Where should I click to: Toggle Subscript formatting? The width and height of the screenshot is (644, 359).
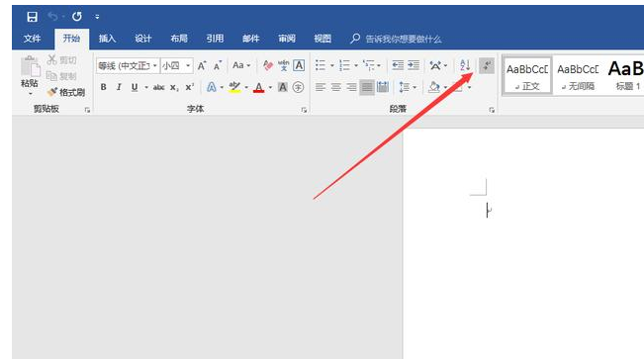[x=174, y=87]
